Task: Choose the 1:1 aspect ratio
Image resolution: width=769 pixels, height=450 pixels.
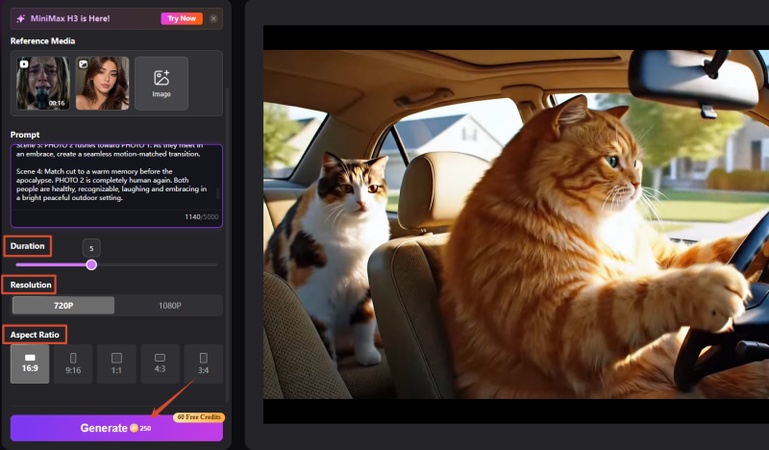Action: point(117,364)
